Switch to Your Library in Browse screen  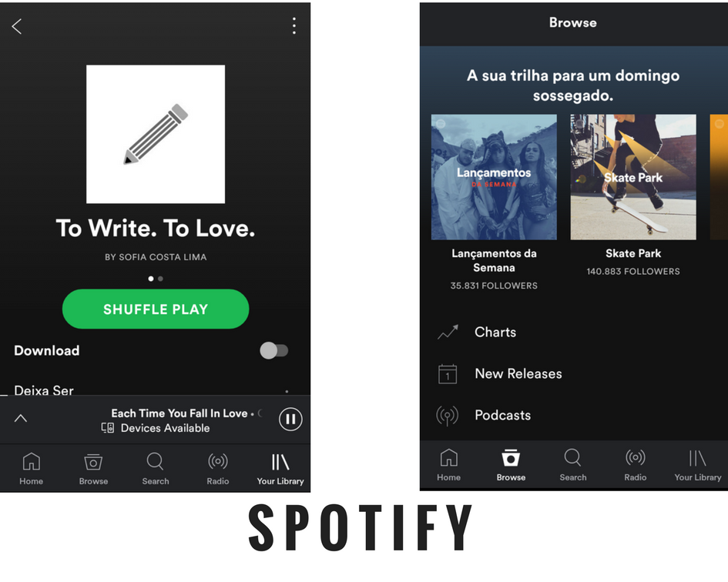[x=698, y=465]
